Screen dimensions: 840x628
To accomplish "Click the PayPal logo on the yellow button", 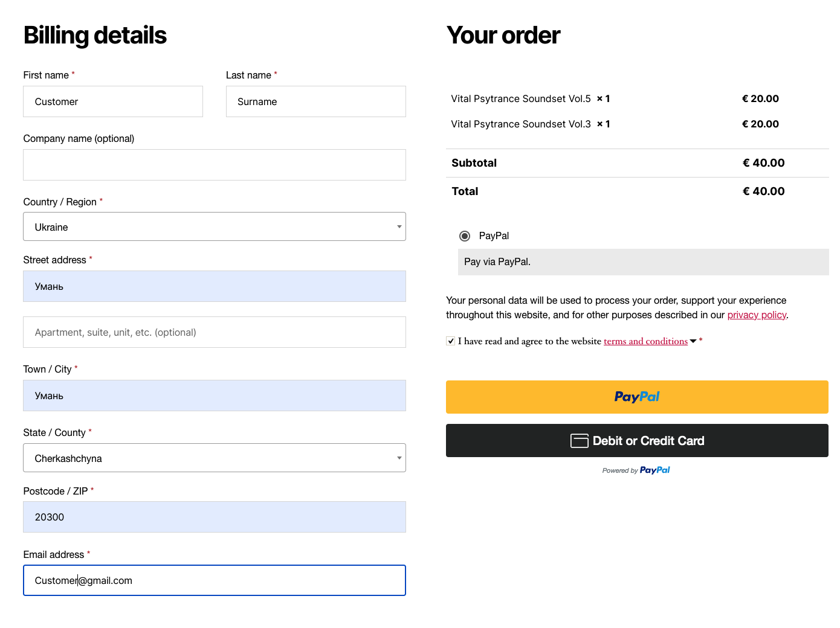I will (637, 397).
